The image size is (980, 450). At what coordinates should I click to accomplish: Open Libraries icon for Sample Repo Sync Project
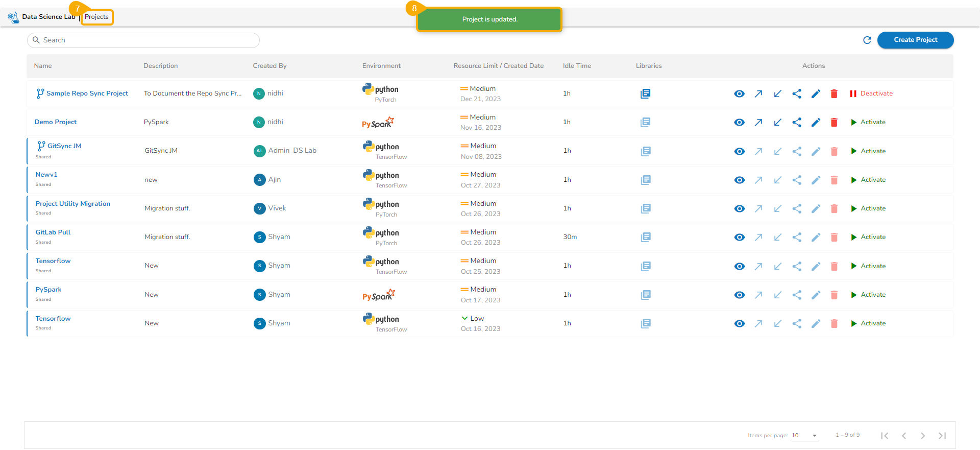pos(645,93)
